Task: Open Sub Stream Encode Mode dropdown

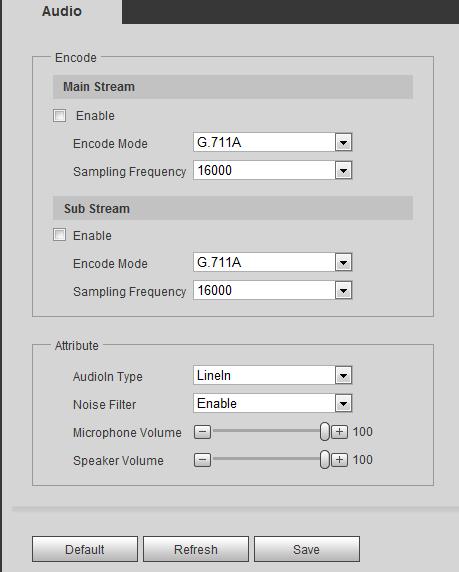Action: pyautogui.click(x=273, y=262)
